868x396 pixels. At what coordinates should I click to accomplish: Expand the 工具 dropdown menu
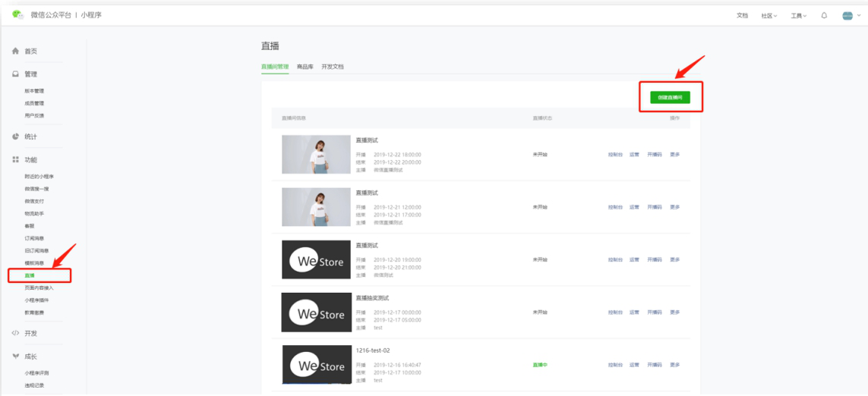(798, 15)
